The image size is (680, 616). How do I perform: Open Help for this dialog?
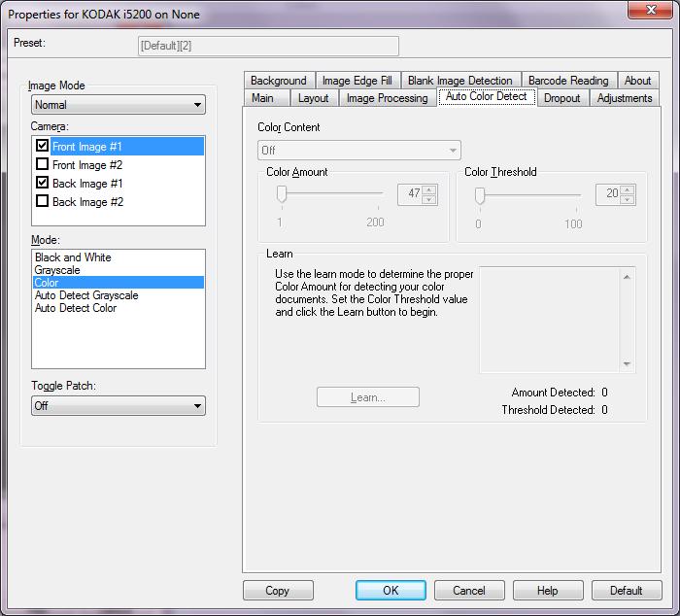pos(548,591)
